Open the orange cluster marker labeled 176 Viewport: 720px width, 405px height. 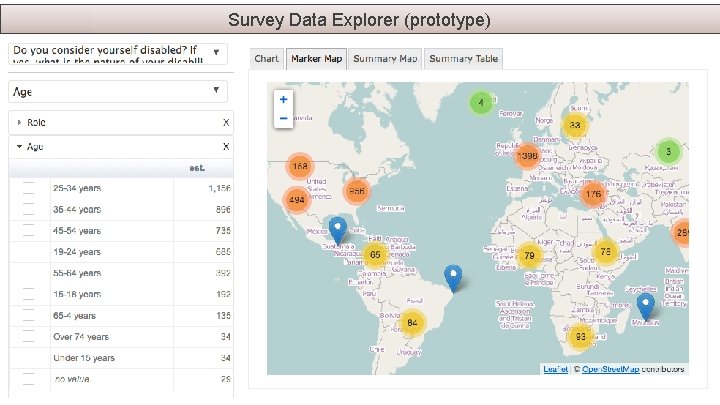pyautogui.click(x=593, y=194)
